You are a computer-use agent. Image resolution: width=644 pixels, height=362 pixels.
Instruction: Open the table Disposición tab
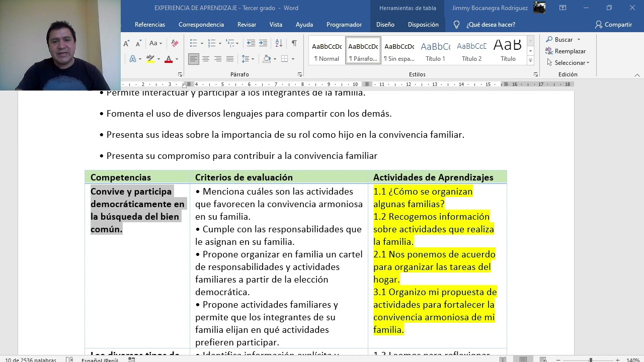coord(423,24)
